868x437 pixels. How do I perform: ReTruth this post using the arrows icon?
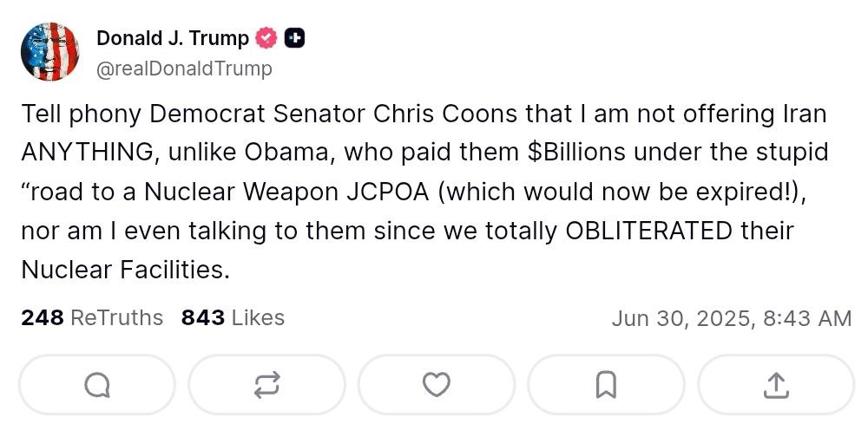(266, 384)
